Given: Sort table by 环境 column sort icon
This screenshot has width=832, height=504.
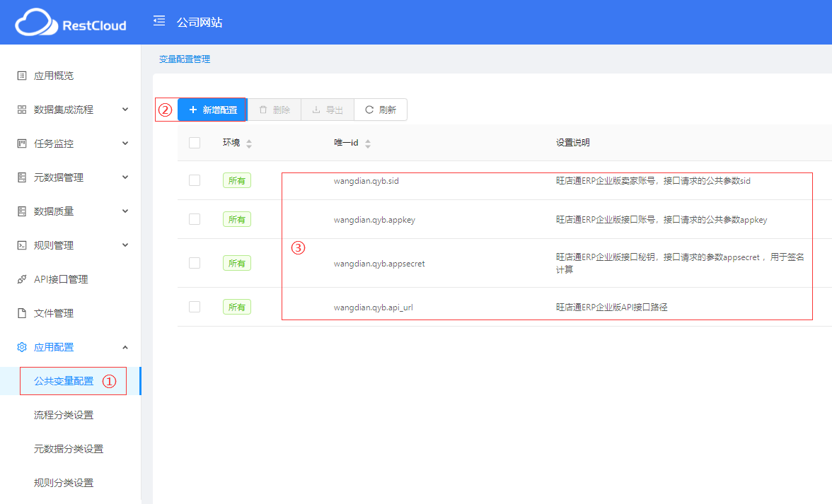Looking at the screenshot, I should coord(249,143).
